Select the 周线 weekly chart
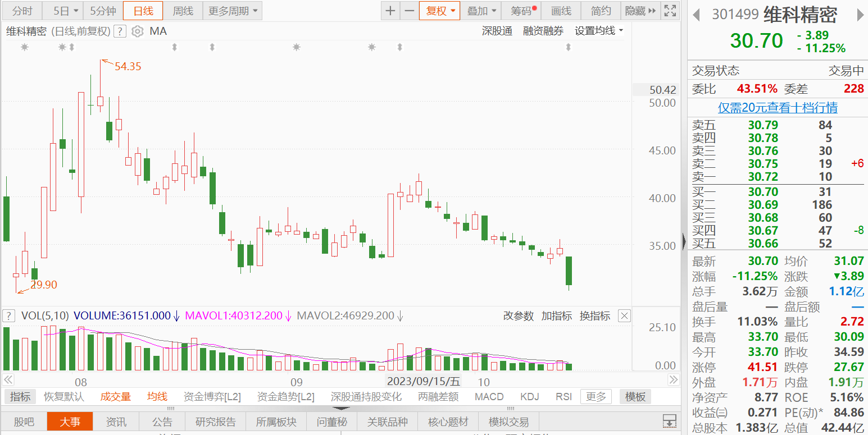Image resolution: width=868 pixels, height=435 pixels. click(183, 11)
